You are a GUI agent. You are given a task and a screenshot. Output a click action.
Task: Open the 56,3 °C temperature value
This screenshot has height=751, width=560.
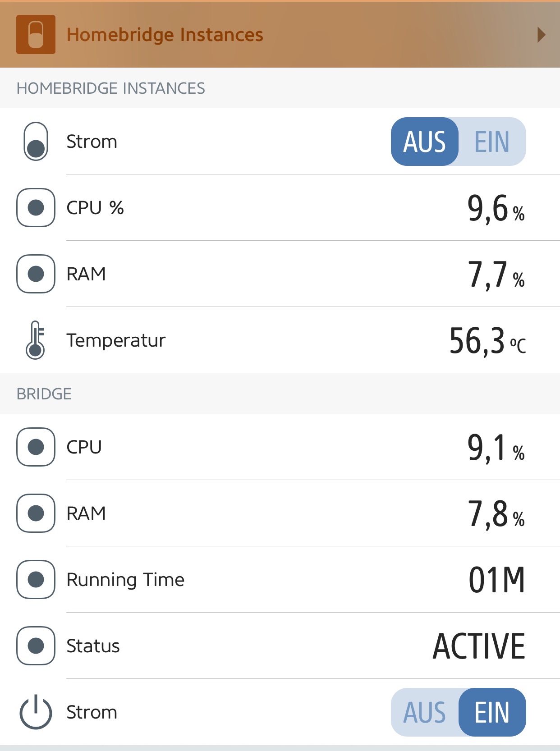click(x=487, y=341)
